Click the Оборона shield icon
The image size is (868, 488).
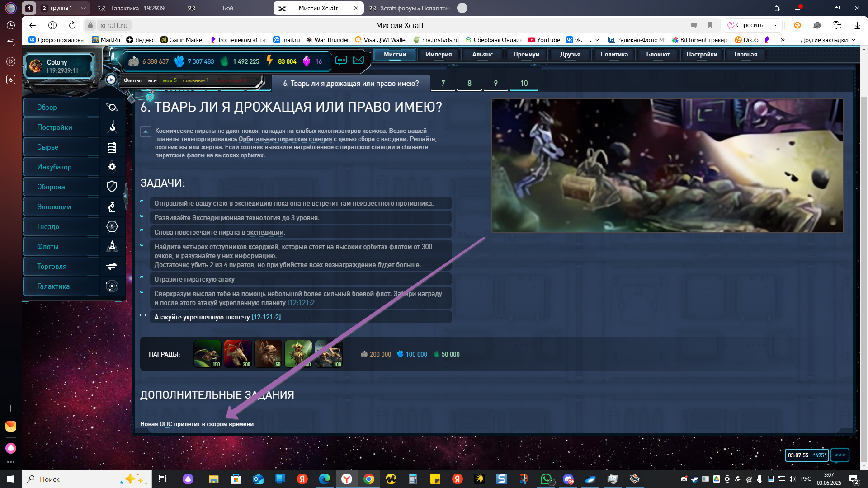(x=112, y=187)
